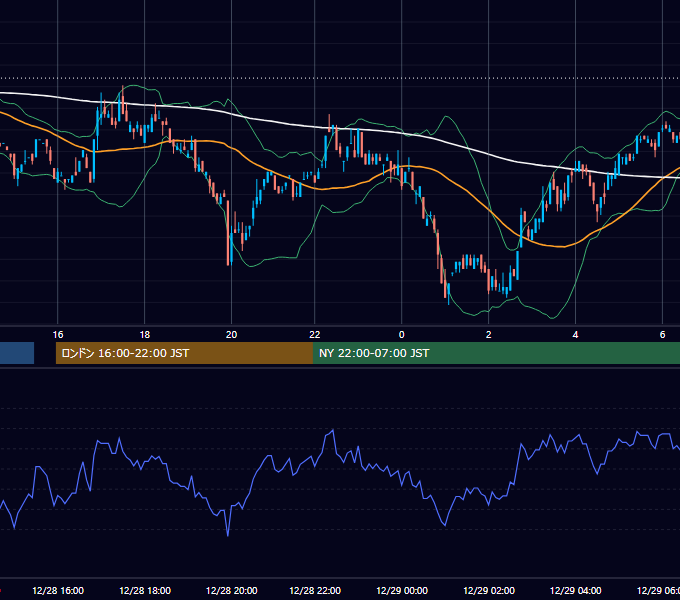Click the 2 hour label on price chart axis
Viewport: 680px width, 600px height.
pos(489,335)
